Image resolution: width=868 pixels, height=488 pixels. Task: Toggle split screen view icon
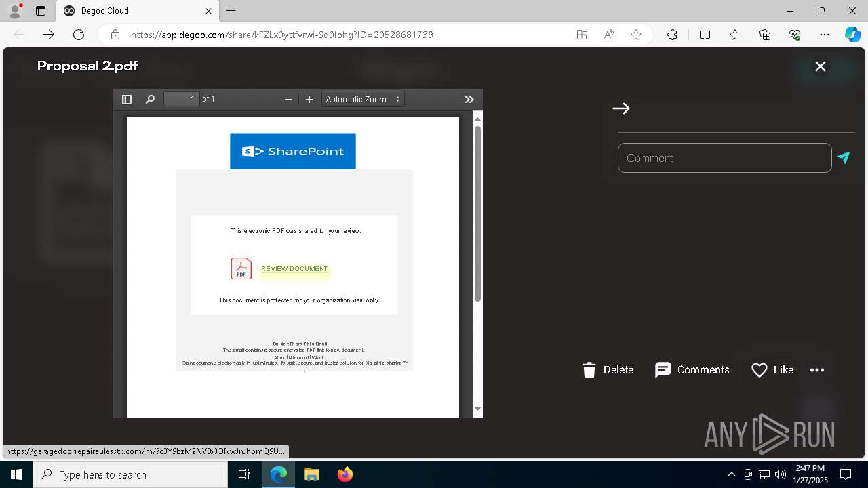(x=705, y=35)
